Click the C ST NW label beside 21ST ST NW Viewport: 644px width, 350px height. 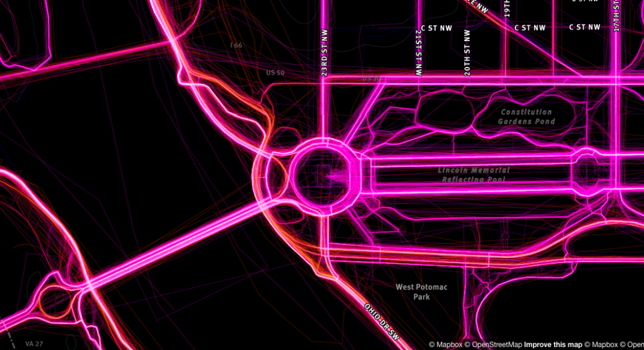pos(436,28)
